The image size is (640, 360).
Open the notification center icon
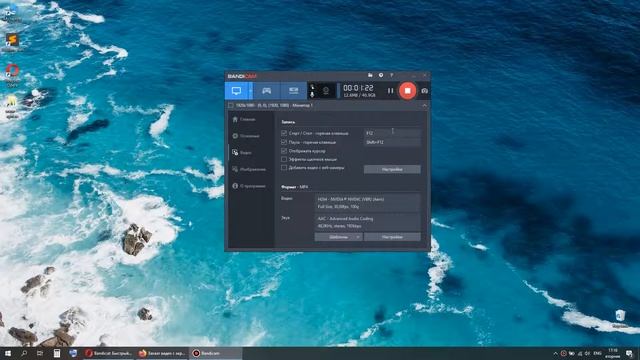pos(629,353)
